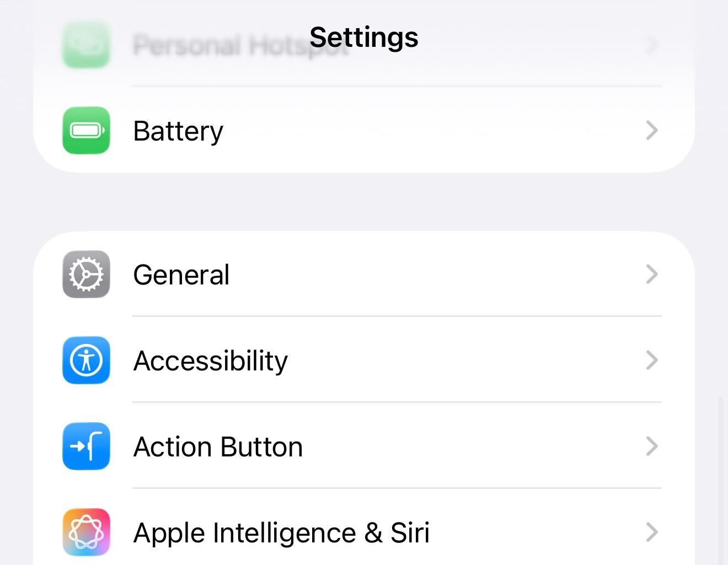
Task: Open the Apple Intelligence & Siri chevron
Action: pyautogui.click(x=652, y=532)
